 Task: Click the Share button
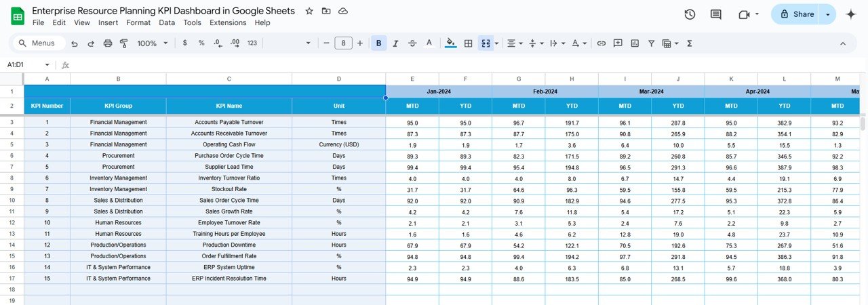(796, 14)
